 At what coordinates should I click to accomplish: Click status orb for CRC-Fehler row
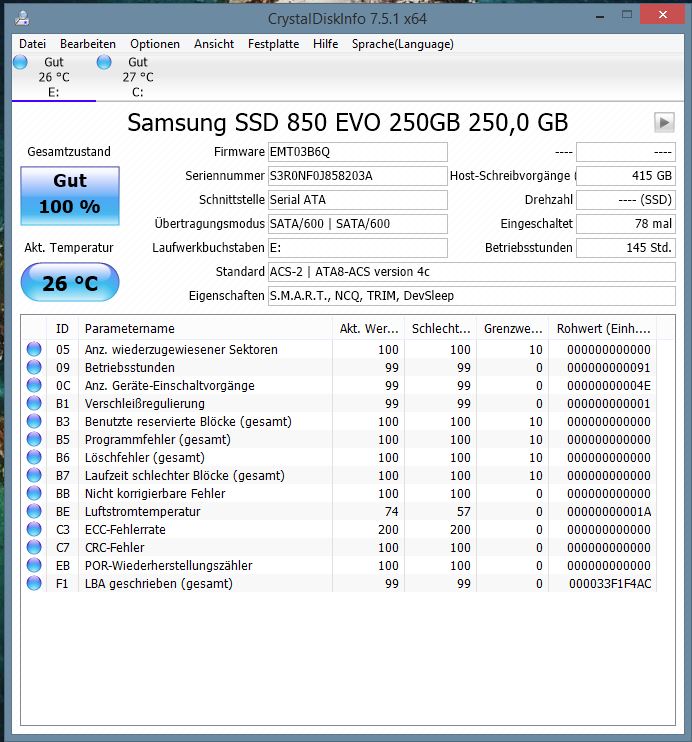(34, 547)
